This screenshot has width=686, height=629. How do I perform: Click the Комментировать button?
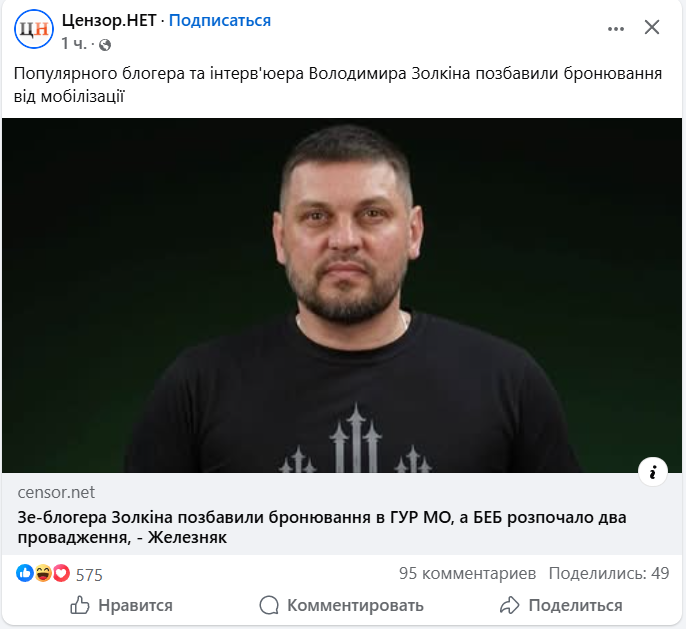341,605
